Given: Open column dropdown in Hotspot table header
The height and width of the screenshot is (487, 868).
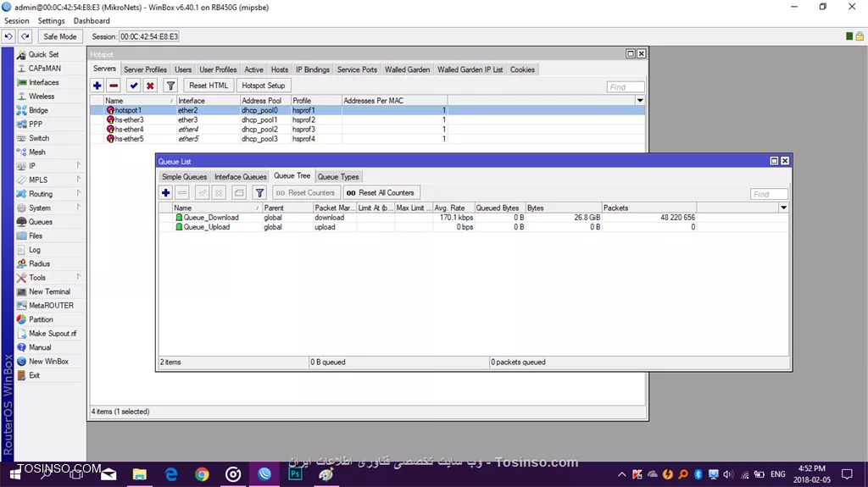Looking at the screenshot, I should pos(640,100).
